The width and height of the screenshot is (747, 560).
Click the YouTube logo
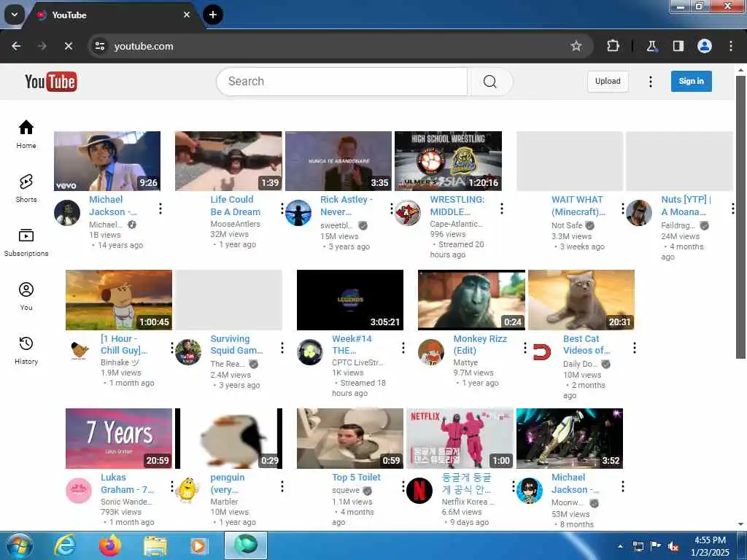coord(50,82)
